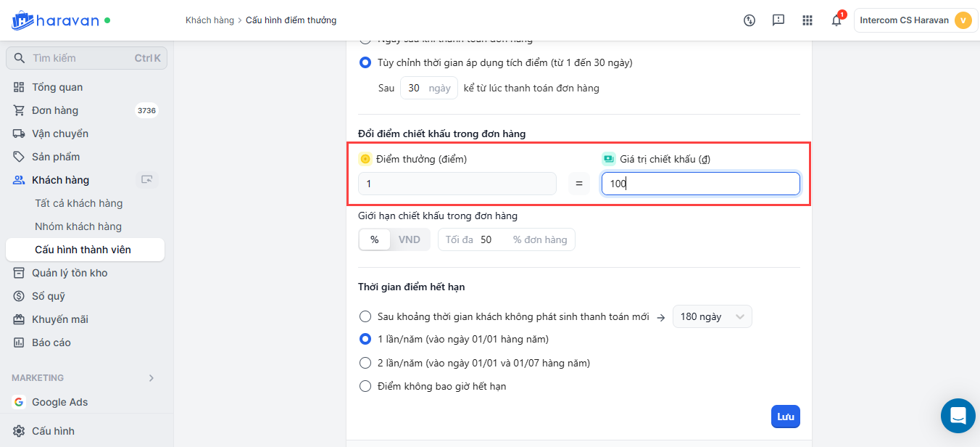The image size is (980, 447).
Task: Click the Tìm kiếm search field
Action: pos(80,58)
